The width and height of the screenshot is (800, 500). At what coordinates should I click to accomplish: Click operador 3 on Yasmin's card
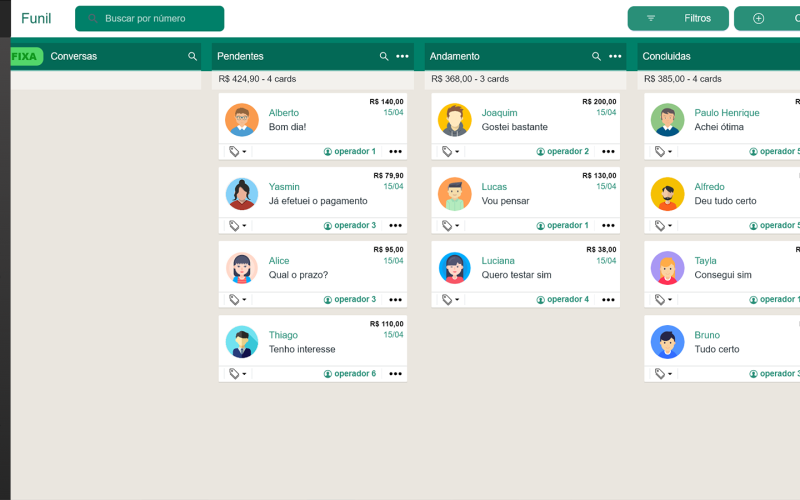pyautogui.click(x=350, y=226)
